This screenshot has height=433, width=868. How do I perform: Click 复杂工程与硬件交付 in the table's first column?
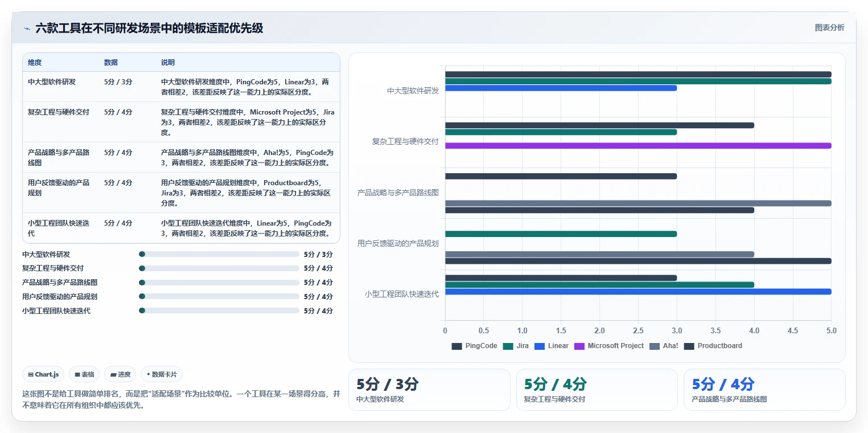[59, 112]
